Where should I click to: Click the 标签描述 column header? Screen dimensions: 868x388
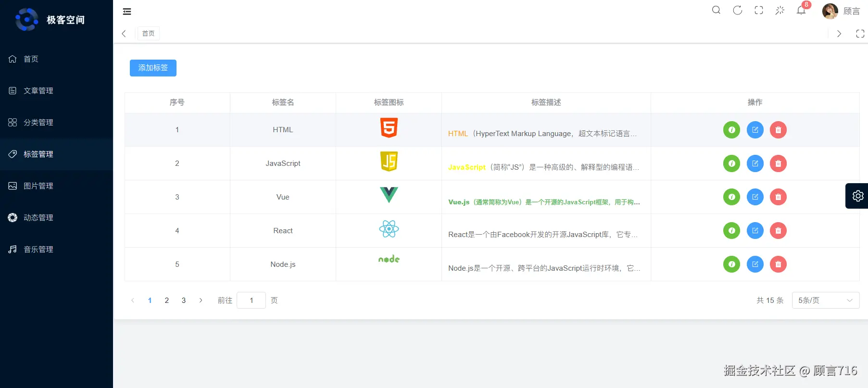[x=546, y=102]
